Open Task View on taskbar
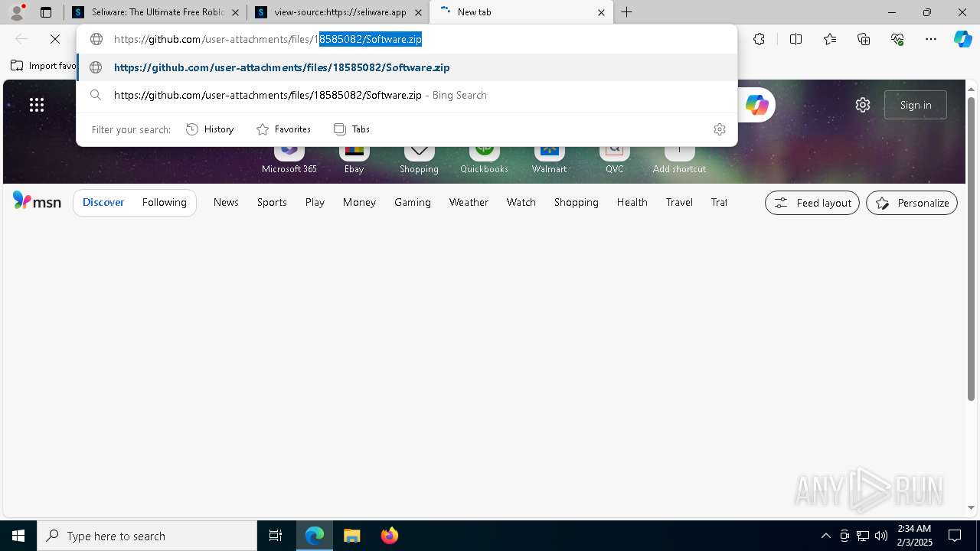This screenshot has width=980, height=551. [x=276, y=536]
